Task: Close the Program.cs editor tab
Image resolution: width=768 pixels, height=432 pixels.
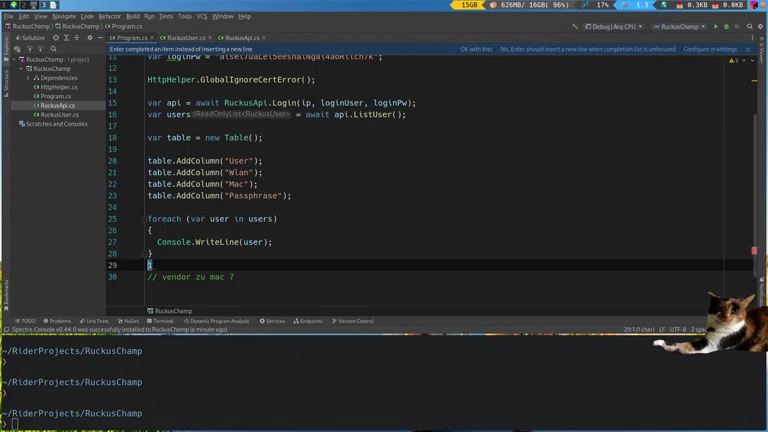Action: 152,38
